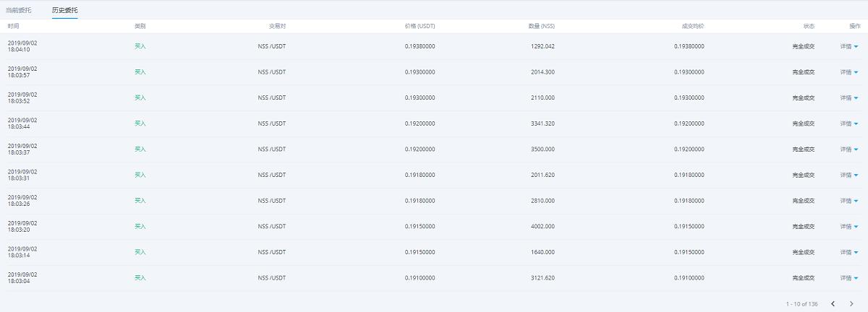The image size is (868, 312).
Task: Expand 详情 dropdown for 18:03:26 order
Action: click(x=849, y=201)
